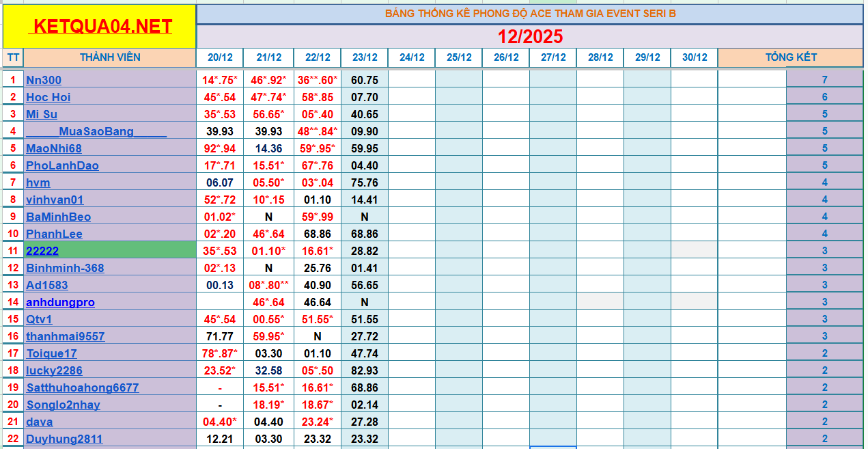The image size is (868, 449).
Task: Select the 24/12 date header
Action: click(x=412, y=57)
